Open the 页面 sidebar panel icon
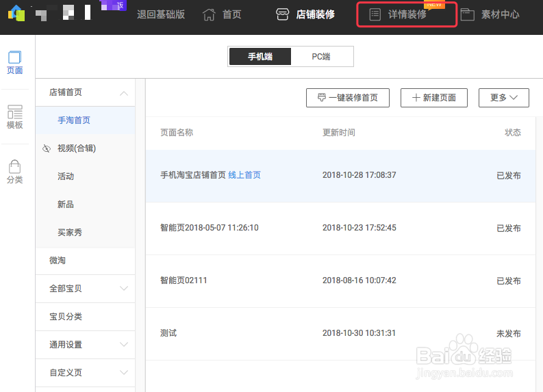 click(14, 57)
